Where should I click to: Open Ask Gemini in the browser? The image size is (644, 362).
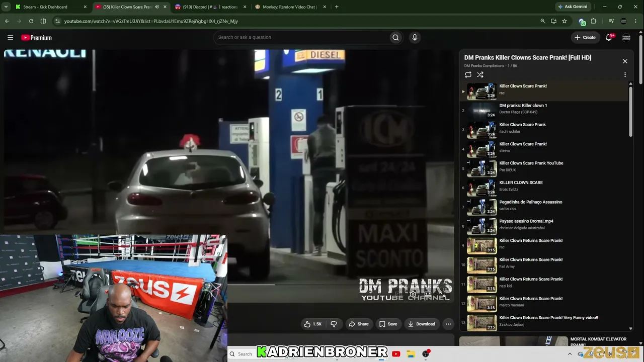[x=573, y=7]
